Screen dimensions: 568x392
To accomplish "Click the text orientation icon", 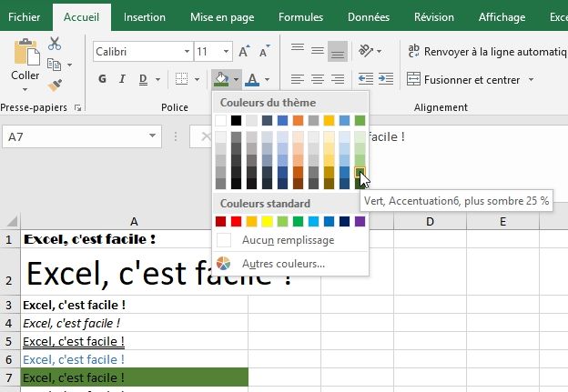I will point(366,51).
